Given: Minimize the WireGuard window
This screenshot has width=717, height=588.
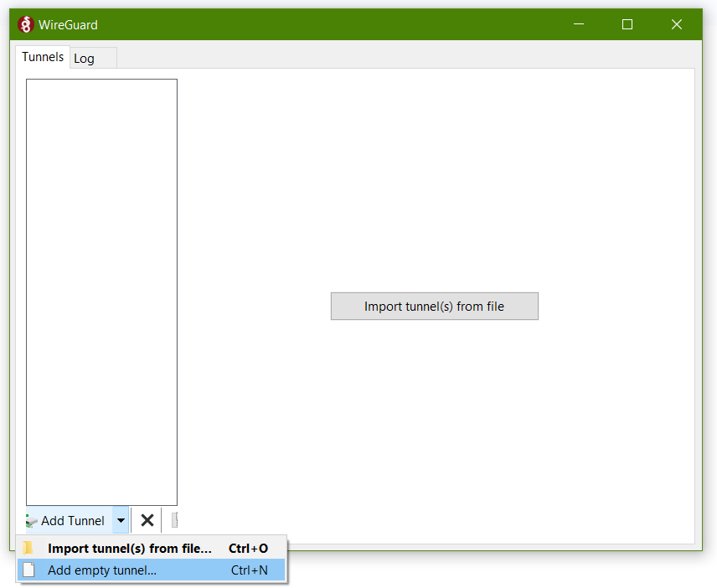Looking at the screenshot, I should pos(578,24).
